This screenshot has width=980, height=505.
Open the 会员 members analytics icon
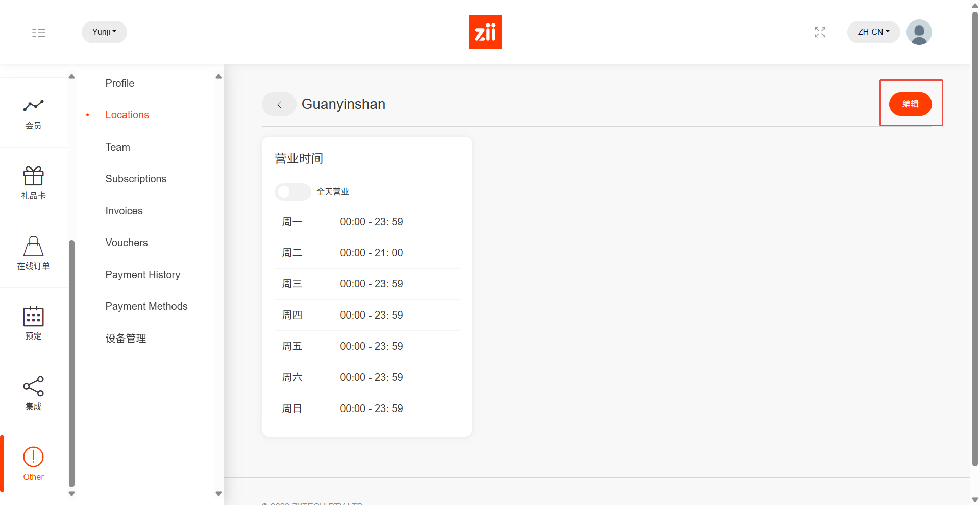click(x=33, y=106)
